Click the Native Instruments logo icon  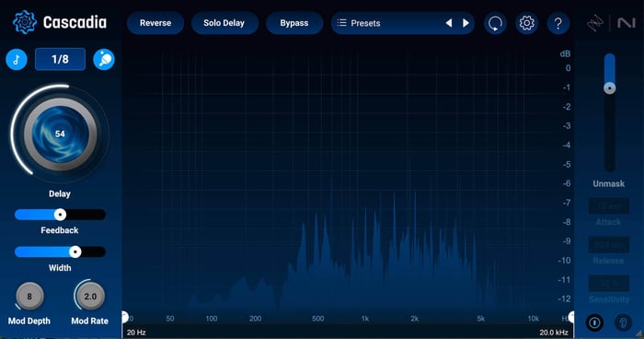point(627,23)
